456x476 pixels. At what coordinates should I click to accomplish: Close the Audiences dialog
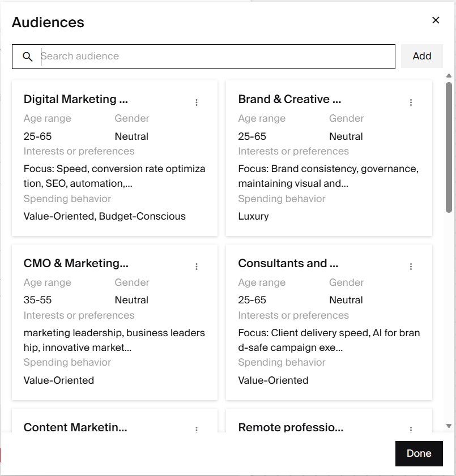pyautogui.click(x=436, y=20)
